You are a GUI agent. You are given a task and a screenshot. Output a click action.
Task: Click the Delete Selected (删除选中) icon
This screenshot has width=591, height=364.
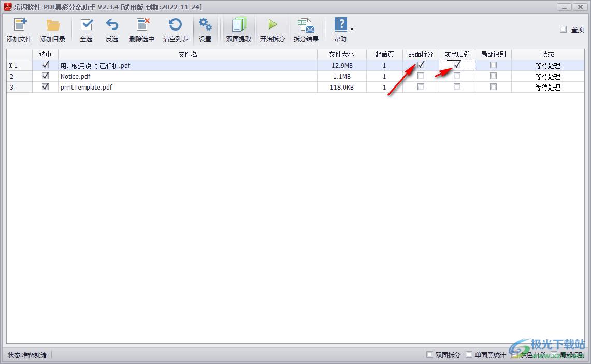(x=142, y=25)
